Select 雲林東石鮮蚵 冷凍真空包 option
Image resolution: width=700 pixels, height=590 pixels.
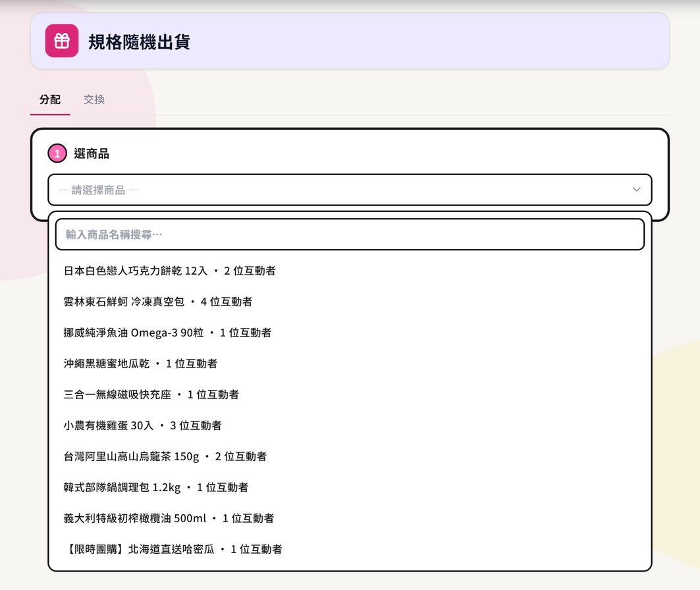(x=350, y=302)
